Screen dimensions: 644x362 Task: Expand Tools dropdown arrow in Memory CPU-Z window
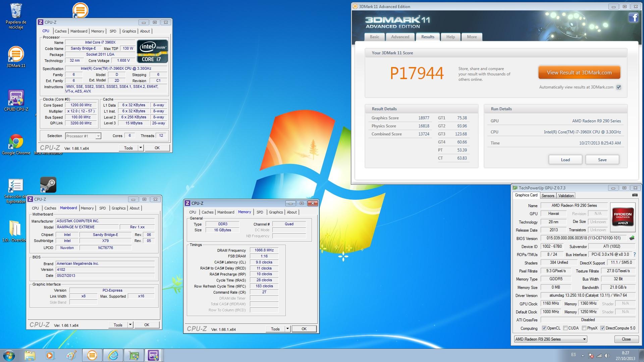pos(287,329)
